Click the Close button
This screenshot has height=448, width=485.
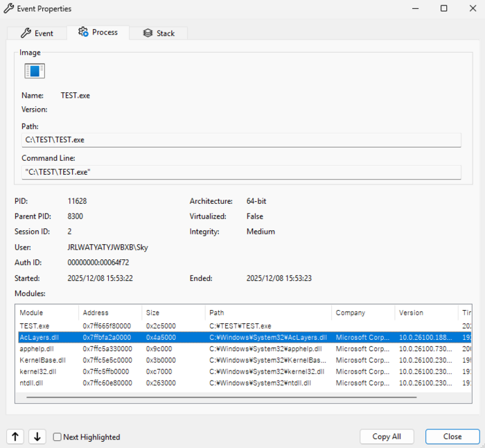[452, 436]
